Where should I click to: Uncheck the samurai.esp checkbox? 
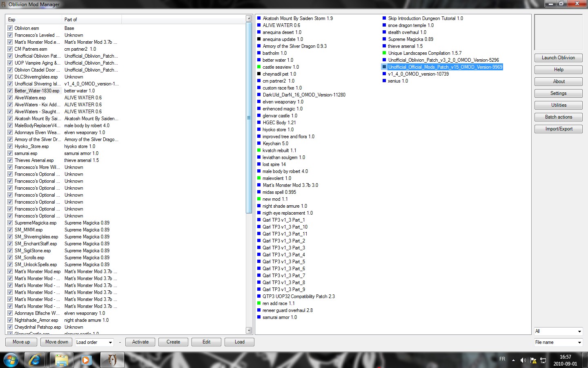click(x=10, y=153)
